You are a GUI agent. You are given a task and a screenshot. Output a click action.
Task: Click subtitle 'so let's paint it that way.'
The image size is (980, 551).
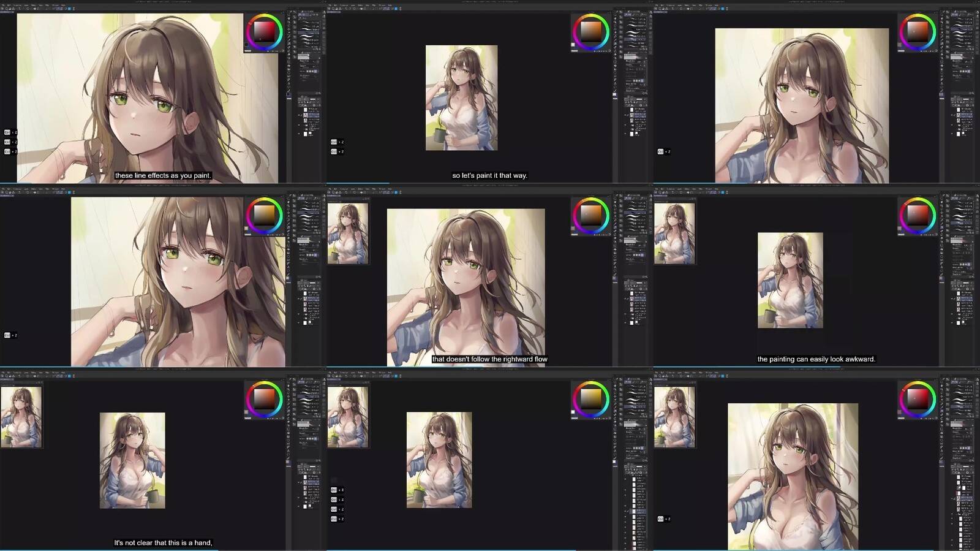click(489, 175)
